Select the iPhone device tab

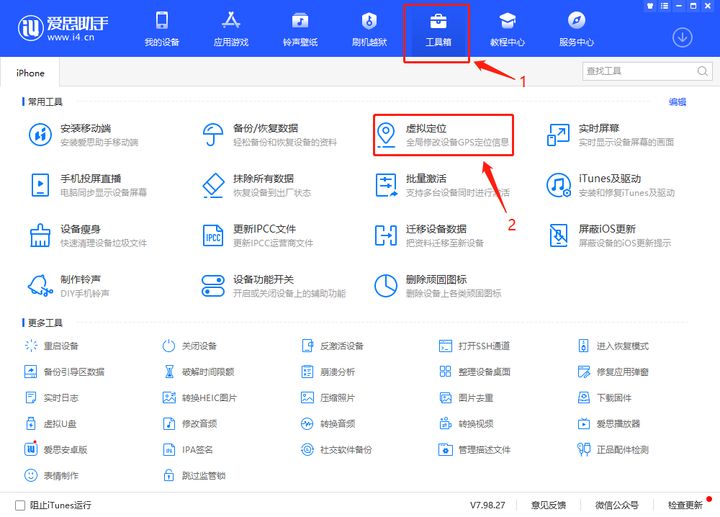click(x=30, y=73)
